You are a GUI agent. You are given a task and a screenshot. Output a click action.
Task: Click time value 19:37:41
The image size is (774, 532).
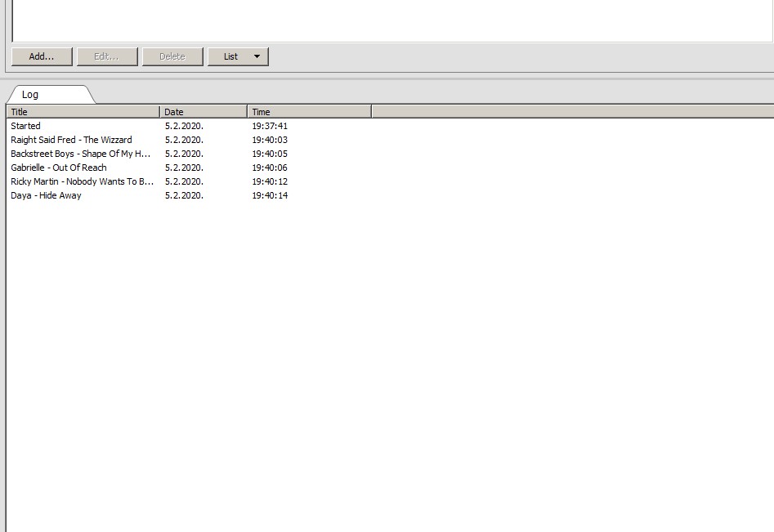tap(270, 126)
